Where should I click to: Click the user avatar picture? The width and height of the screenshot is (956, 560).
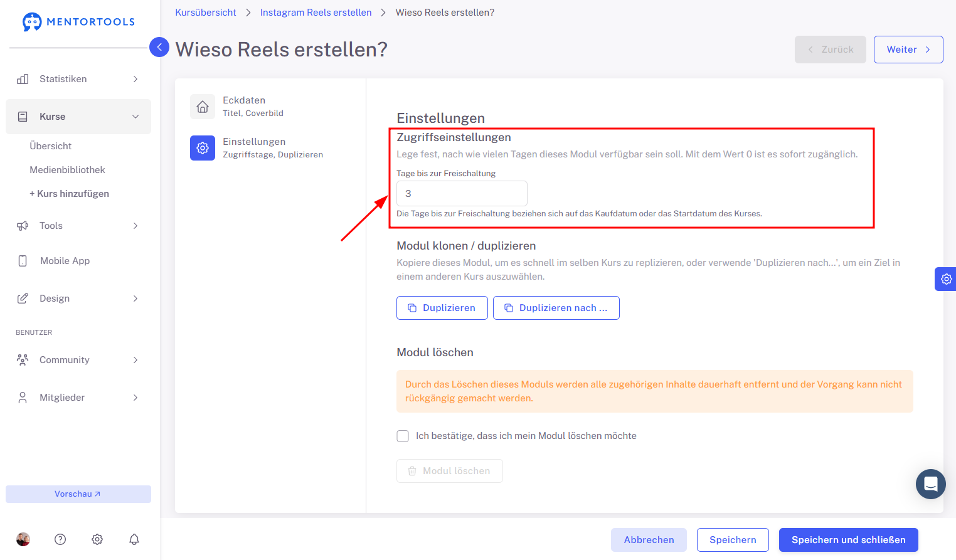point(23,539)
